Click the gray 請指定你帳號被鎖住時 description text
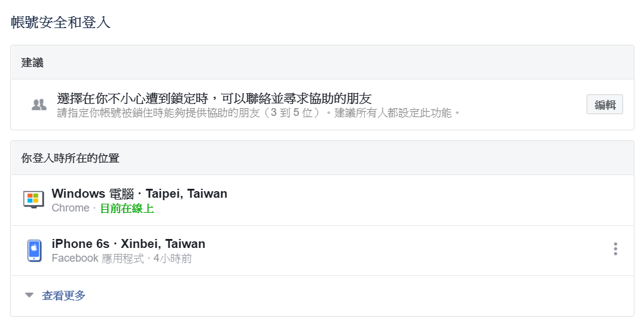Image resolution: width=644 pixels, height=325 pixels. (x=258, y=112)
